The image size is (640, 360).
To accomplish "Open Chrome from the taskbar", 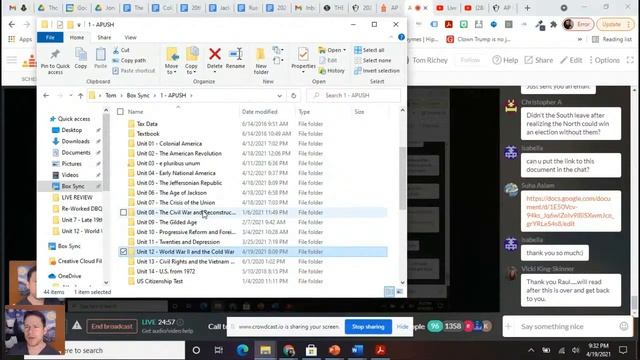I will pyautogui.click(x=289, y=350).
